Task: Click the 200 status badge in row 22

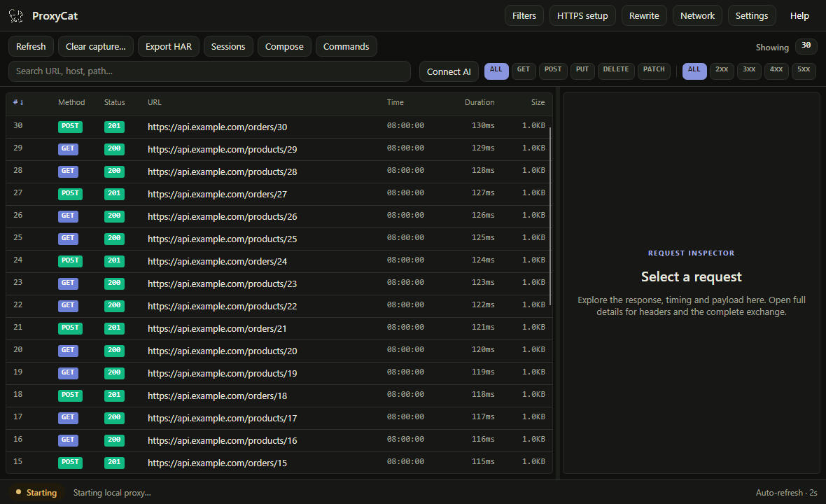Action: coord(114,306)
